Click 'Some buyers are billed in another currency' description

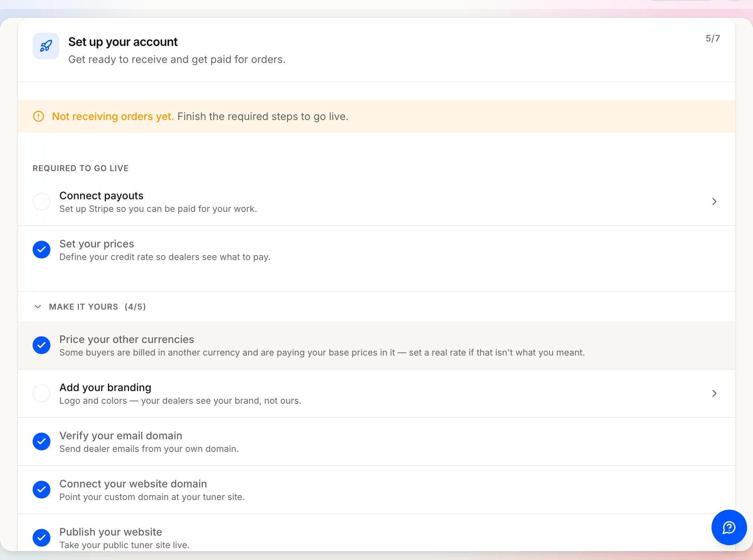[x=322, y=353]
